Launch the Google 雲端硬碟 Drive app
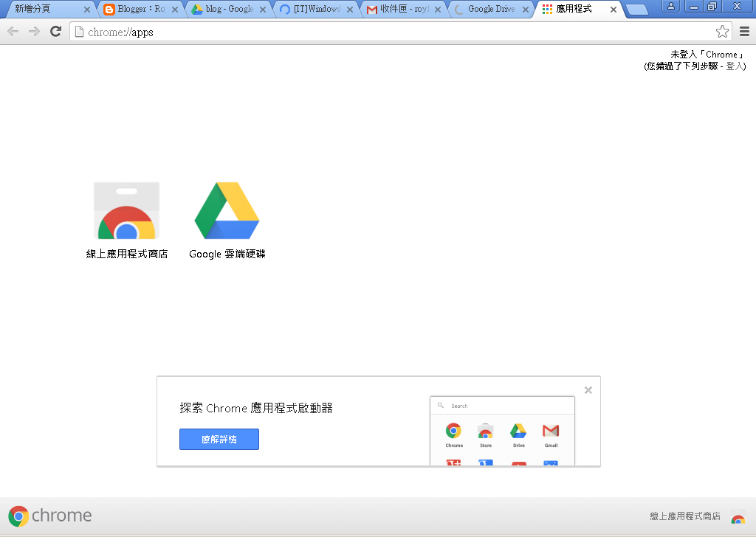This screenshot has width=756, height=537. 227,221
